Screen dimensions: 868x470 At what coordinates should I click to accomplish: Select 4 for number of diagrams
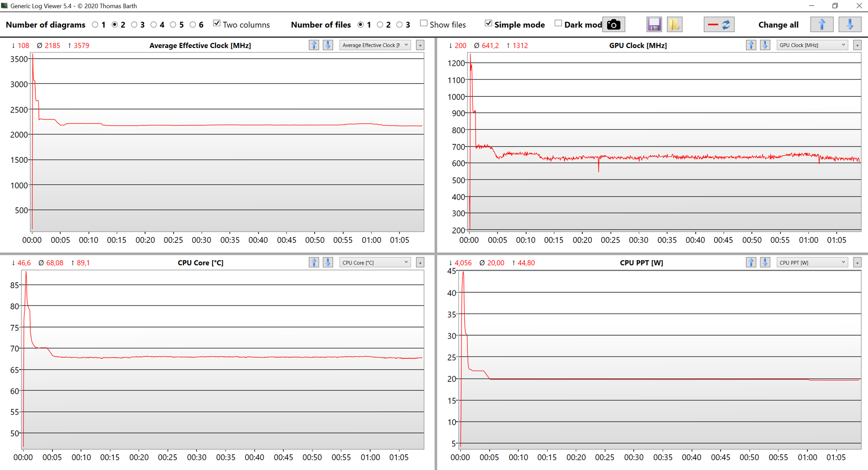point(154,25)
